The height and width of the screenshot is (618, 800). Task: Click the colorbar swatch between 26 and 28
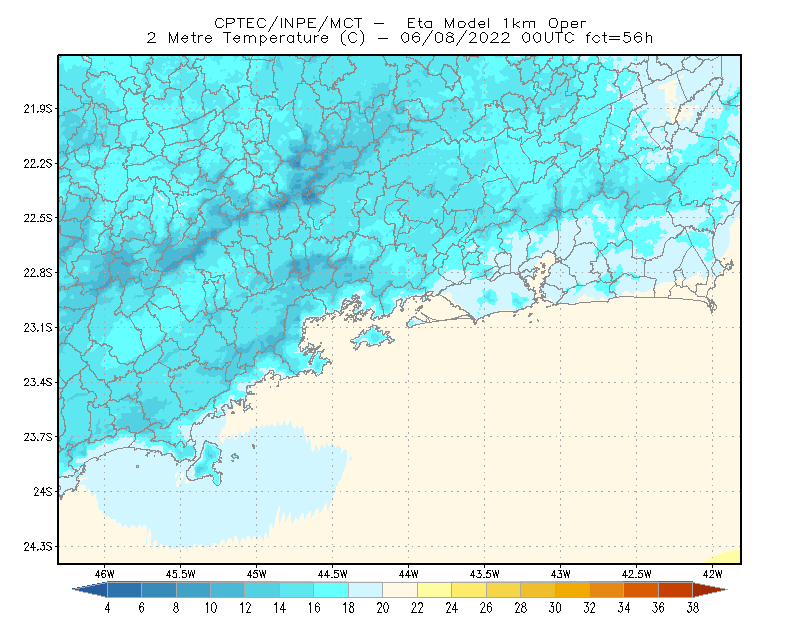[503, 589]
